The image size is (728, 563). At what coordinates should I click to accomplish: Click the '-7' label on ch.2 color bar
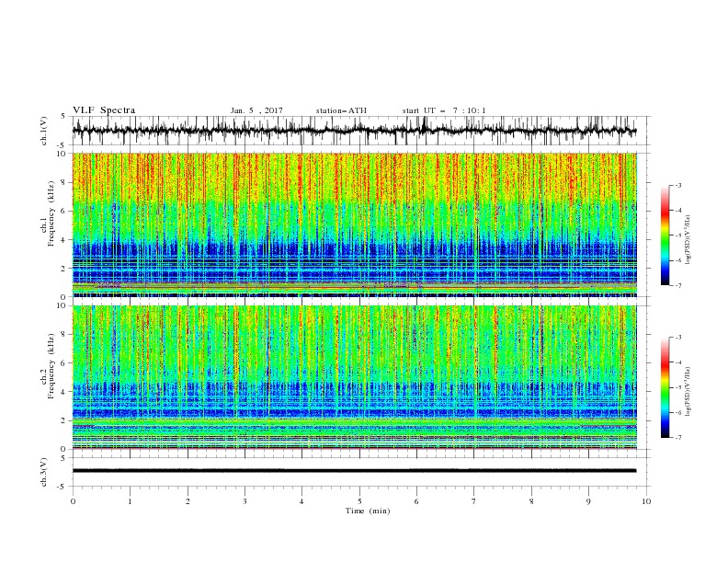coord(678,438)
